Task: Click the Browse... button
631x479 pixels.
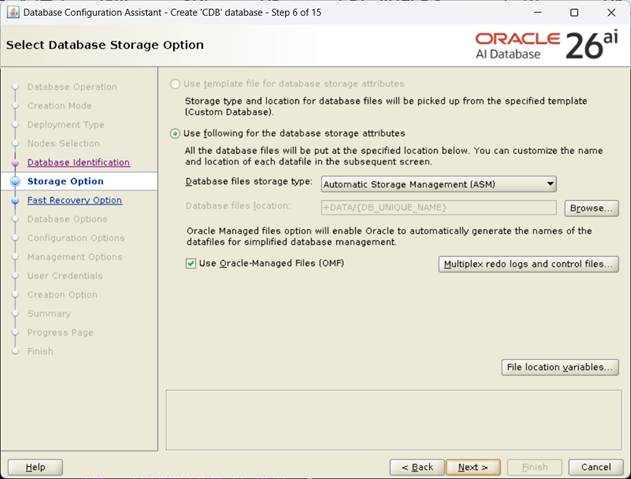Action: (x=591, y=208)
